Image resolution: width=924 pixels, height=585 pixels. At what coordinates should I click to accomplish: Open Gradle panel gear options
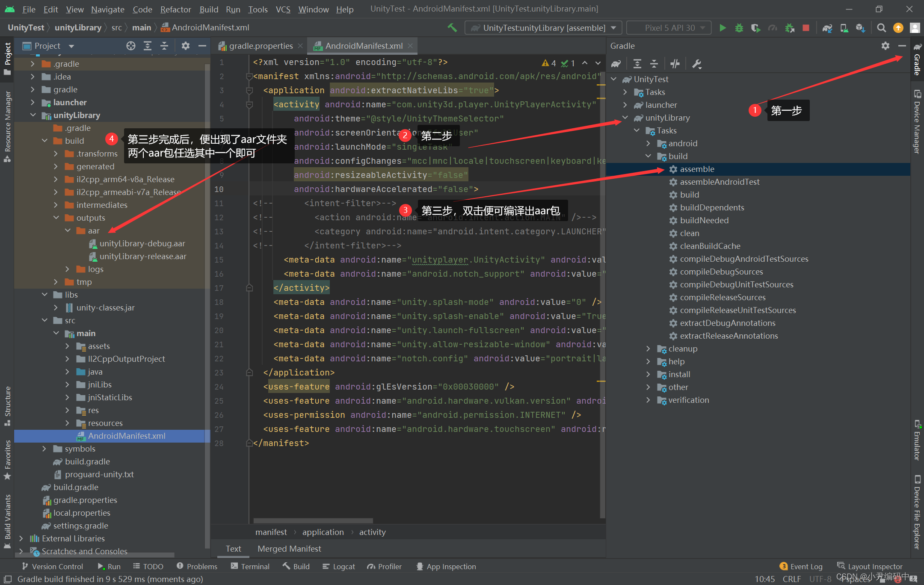[885, 46]
